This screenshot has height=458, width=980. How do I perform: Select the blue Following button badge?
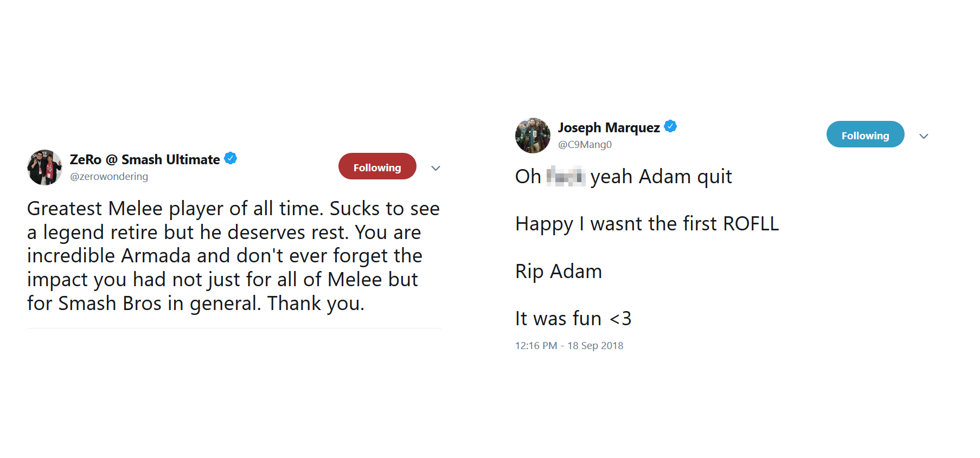coord(864,134)
